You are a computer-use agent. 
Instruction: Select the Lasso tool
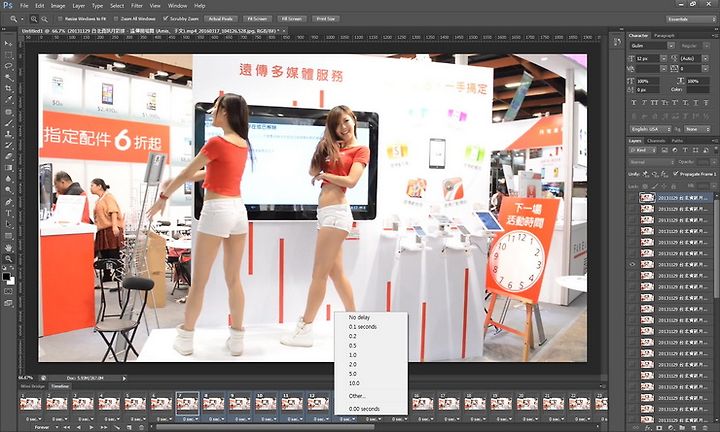pos(8,66)
